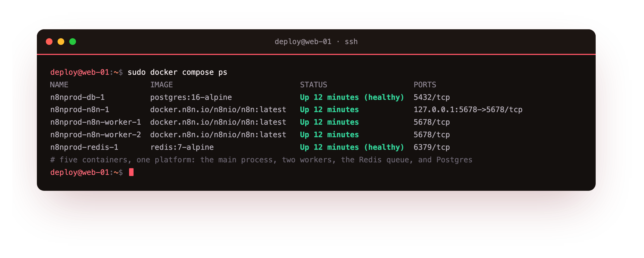Click the red close window button
Viewport: 644px width, 258px height.
pyautogui.click(x=49, y=42)
